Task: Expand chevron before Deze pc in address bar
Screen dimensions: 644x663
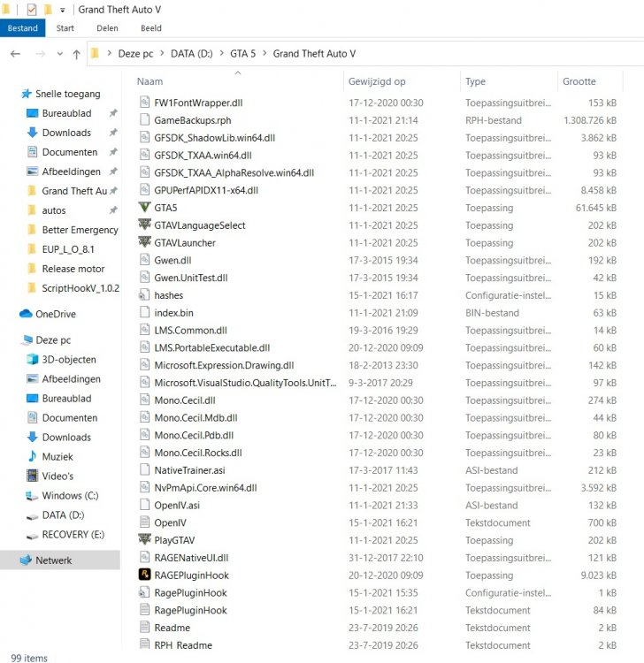Action: coord(110,54)
